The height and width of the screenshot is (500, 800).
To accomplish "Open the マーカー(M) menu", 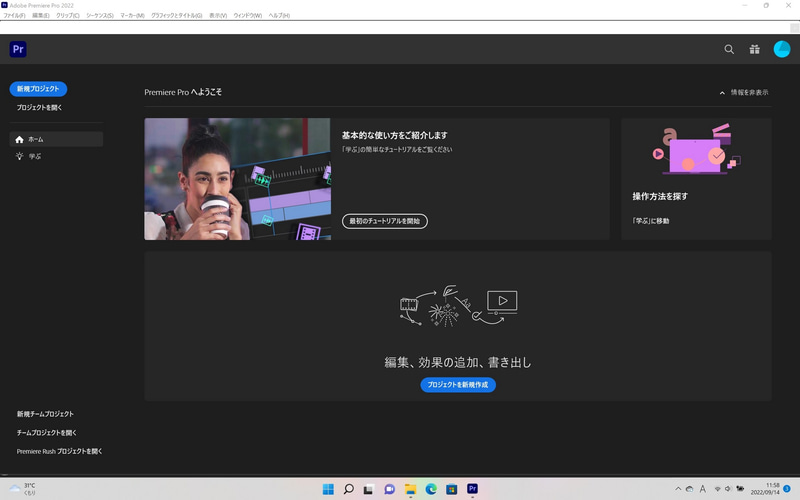I will (132, 15).
